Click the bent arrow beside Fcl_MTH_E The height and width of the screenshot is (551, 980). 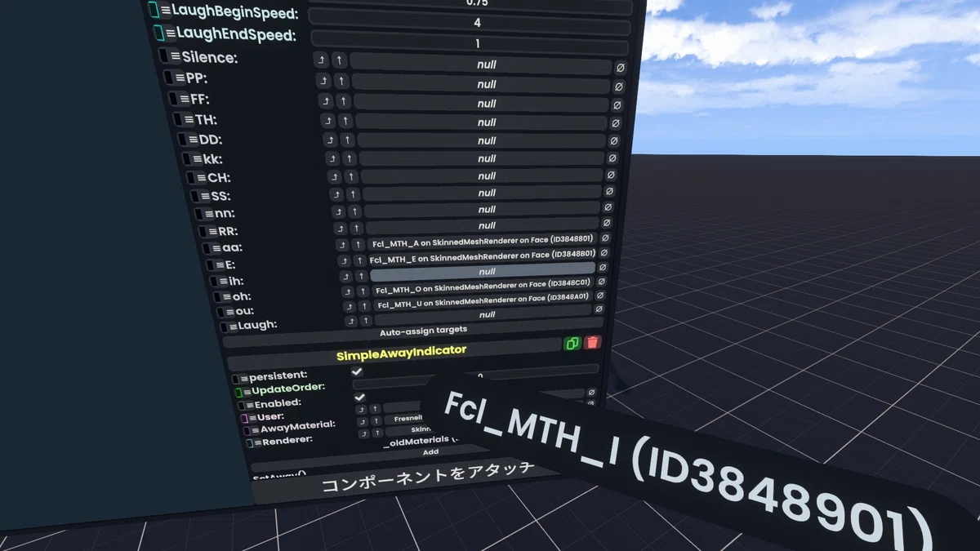pyautogui.click(x=344, y=261)
